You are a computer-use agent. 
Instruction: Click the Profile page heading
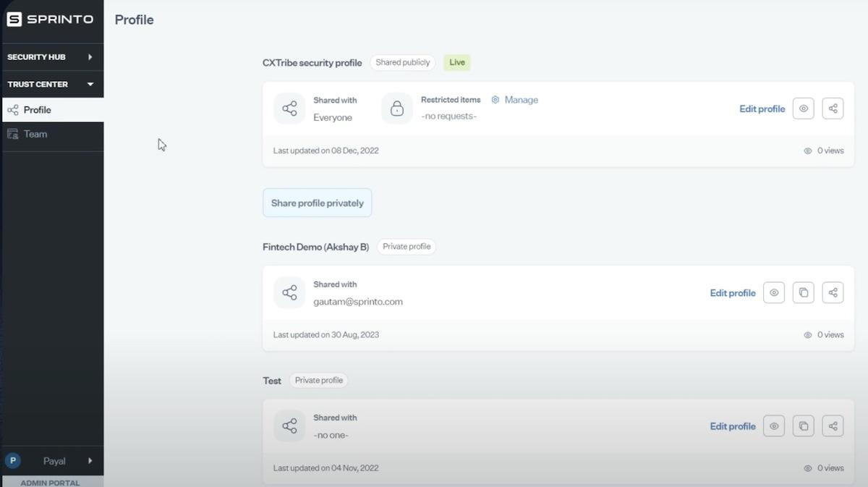(x=135, y=20)
